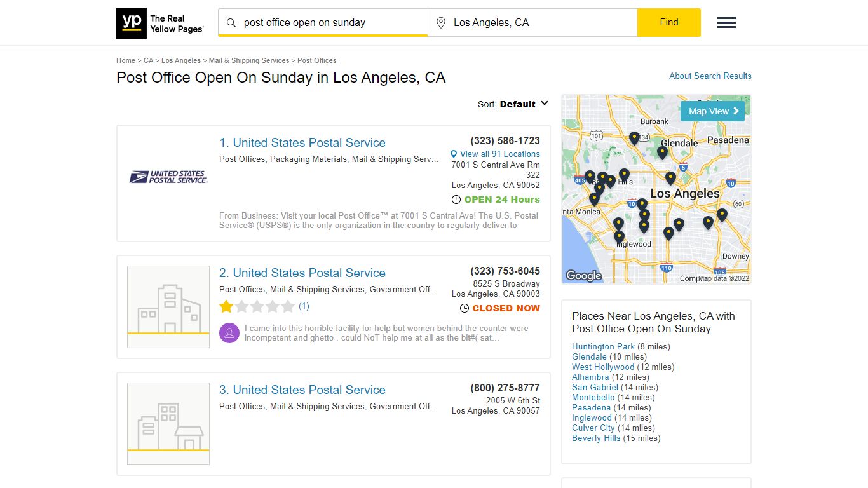Click phone number (323) 753-6045
This screenshot has height=488, width=868.
(x=505, y=271)
